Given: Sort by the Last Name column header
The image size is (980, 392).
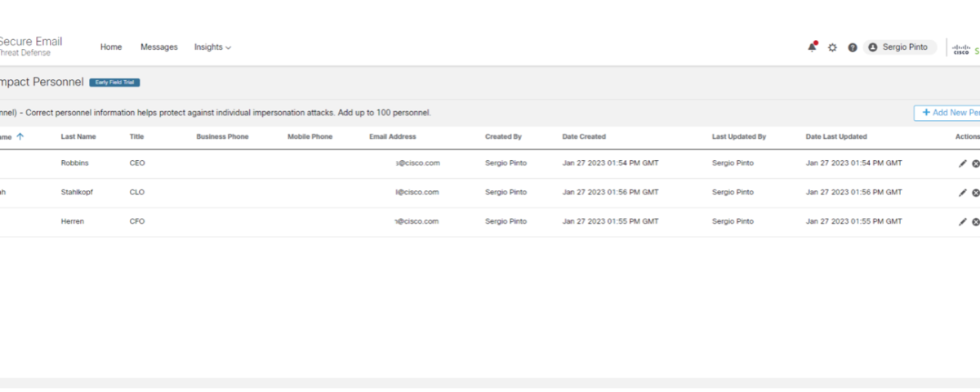Looking at the screenshot, I should pos(78,136).
